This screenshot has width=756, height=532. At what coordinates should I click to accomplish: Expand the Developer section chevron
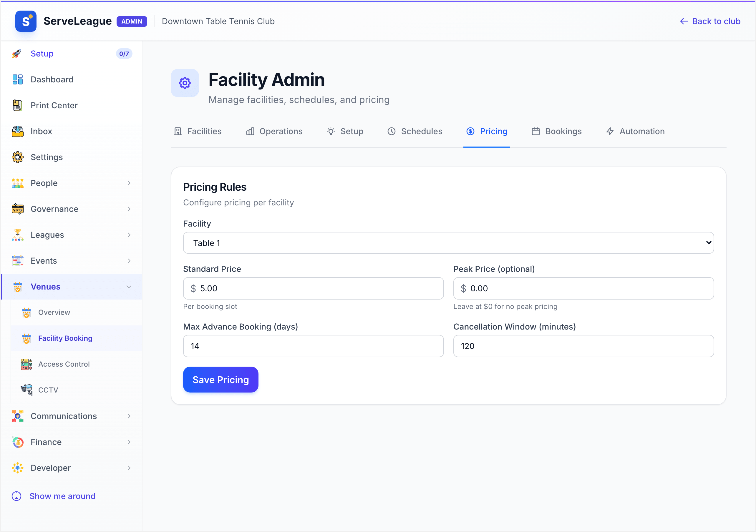[129, 468]
